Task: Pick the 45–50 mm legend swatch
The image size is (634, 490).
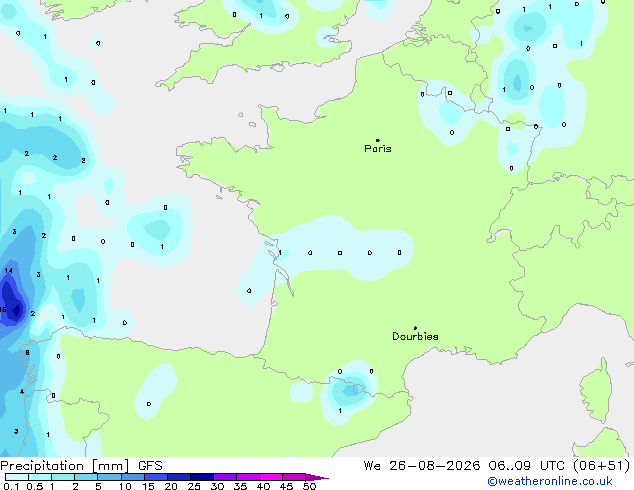Action: pyautogui.click(x=294, y=477)
